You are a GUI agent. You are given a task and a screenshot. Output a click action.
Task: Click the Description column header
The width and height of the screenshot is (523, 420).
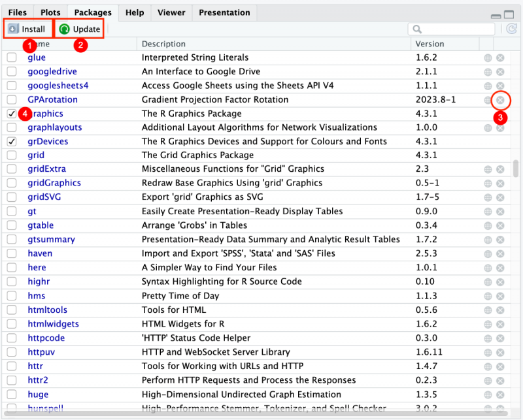coord(274,44)
